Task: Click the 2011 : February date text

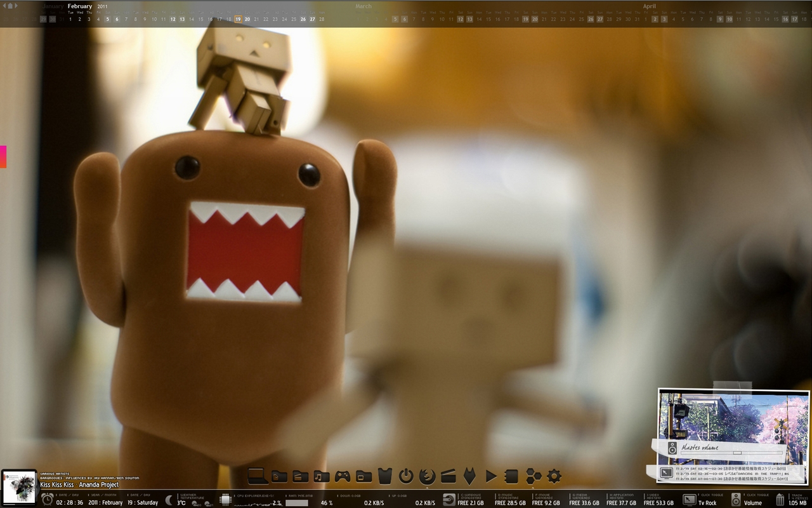Action: [x=106, y=503]
